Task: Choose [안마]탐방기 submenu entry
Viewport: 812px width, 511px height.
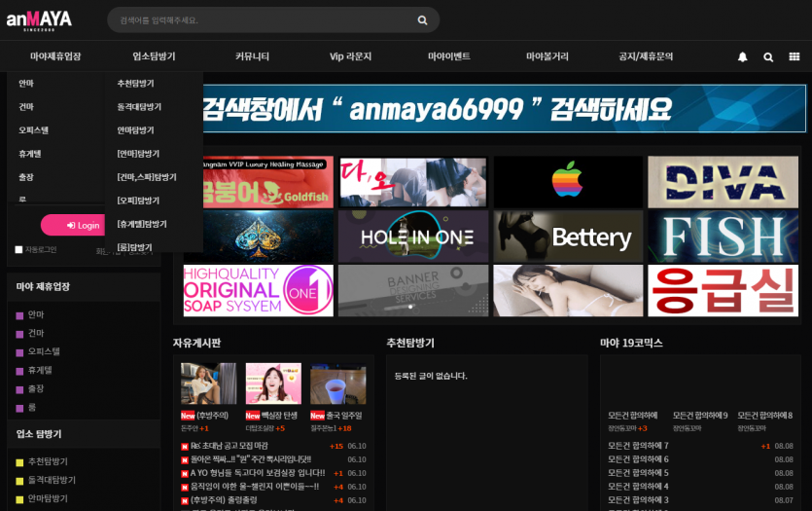Action: pyautogui.click(x=138, y=154)
